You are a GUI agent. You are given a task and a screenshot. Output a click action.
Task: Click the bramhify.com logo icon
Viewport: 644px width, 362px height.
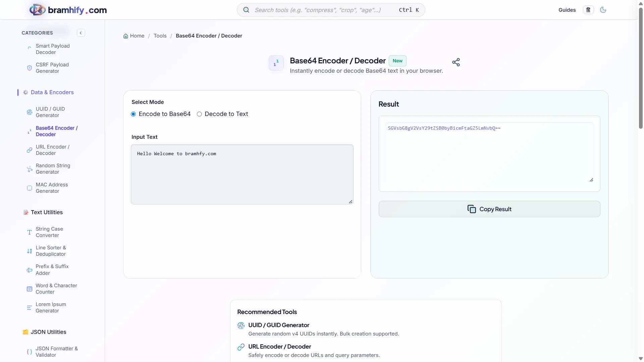[x=37, y=10]
